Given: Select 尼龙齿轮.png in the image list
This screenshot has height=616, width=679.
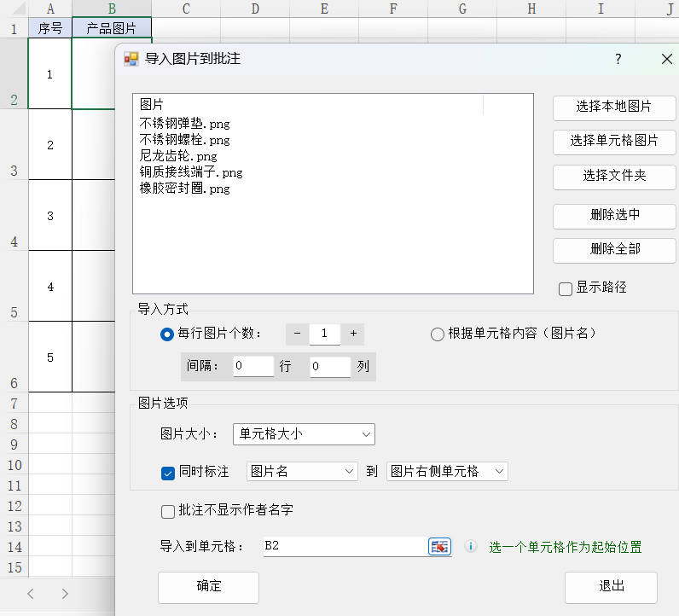Looking at the screenshot, I should tap(178, 156).
